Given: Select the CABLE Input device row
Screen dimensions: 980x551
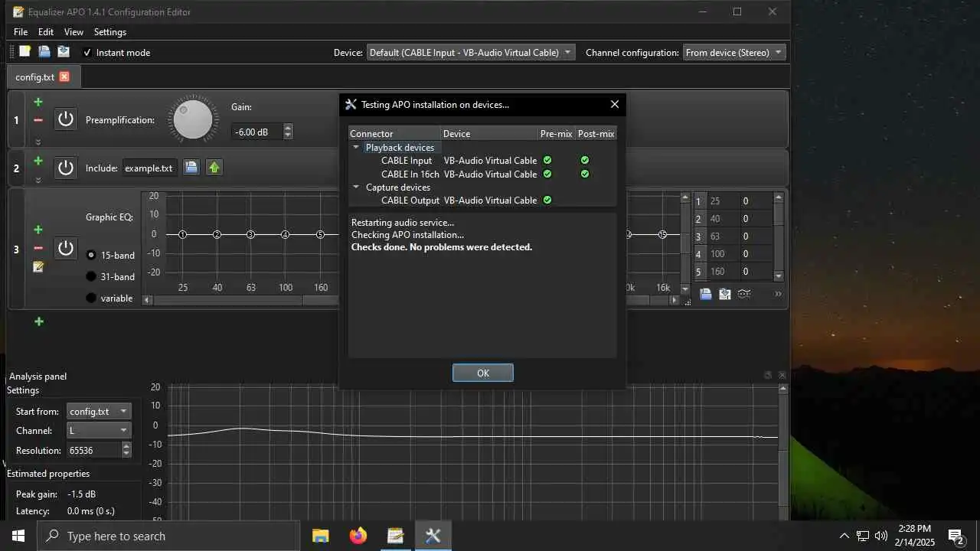Looking at the screenshot, I should [482, 161].
